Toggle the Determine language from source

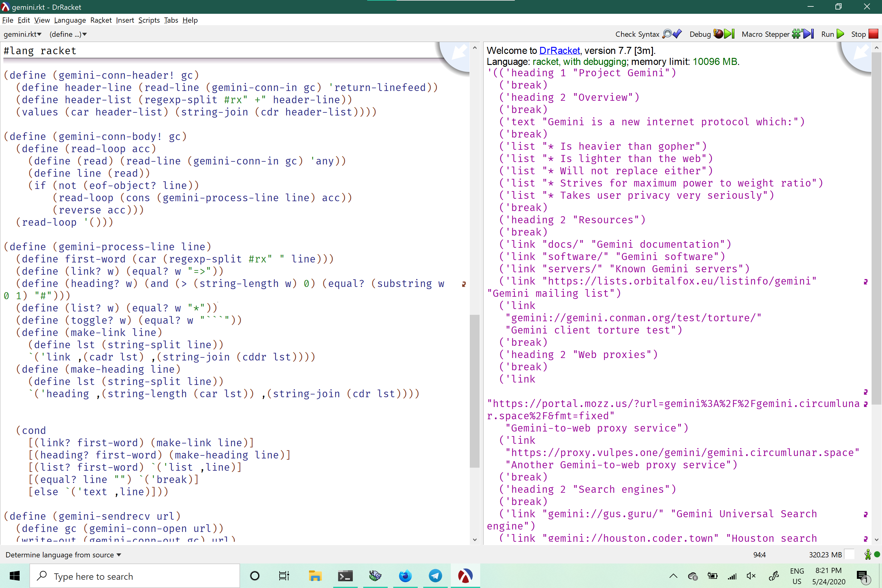64,554
